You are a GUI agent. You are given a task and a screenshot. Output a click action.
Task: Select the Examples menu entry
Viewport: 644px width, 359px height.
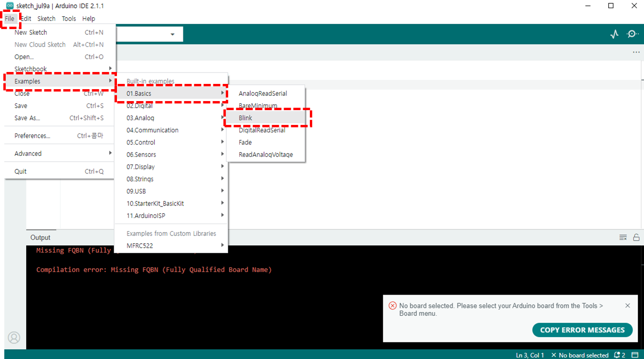tap(60, 82)
